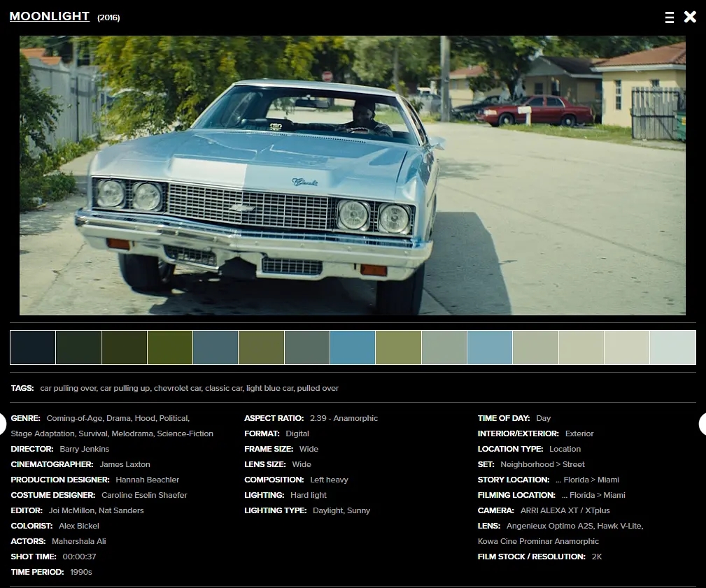Filter by lighting type Sunny
The image size is (706, 588).
click(x=358, y=510)
